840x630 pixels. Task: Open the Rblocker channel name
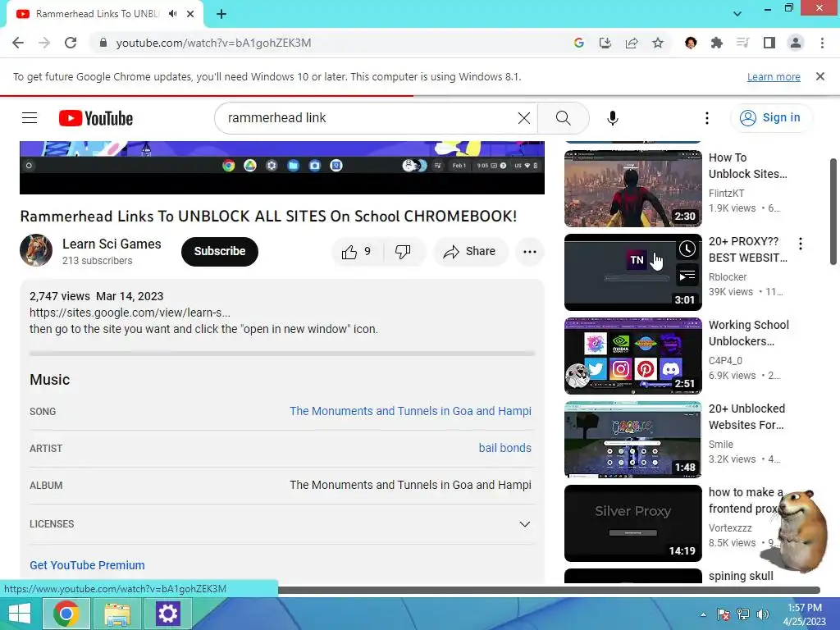click(728, 277)
